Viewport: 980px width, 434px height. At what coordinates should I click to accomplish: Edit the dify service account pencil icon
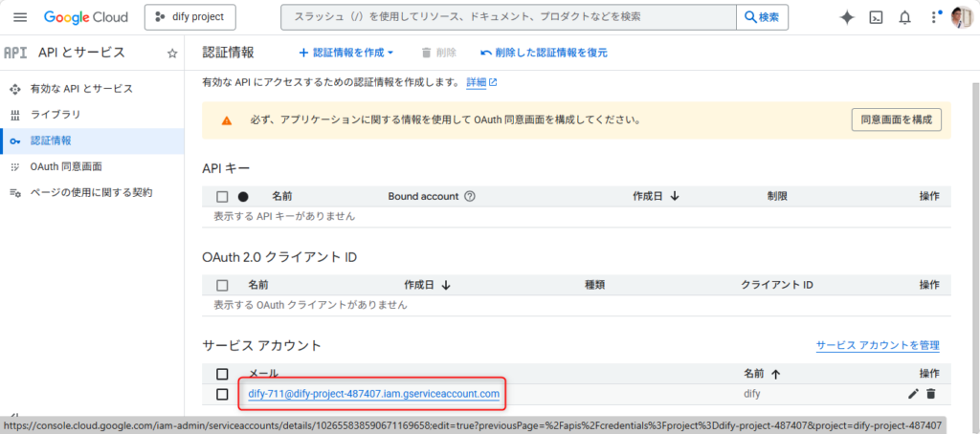click(913, 394)
